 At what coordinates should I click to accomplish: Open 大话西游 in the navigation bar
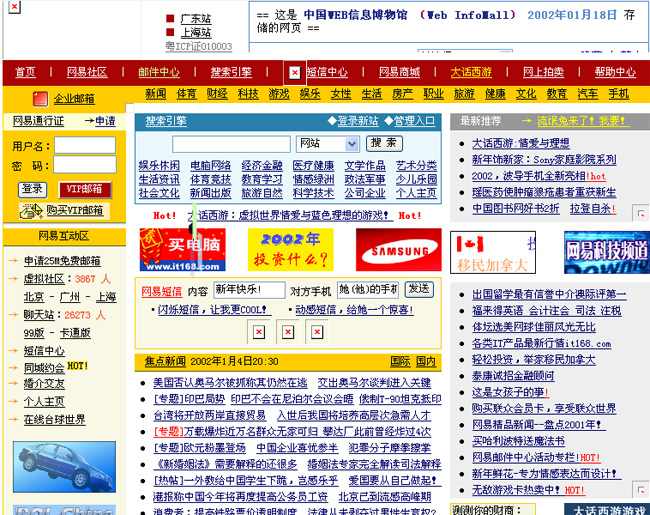coord(471,72)
